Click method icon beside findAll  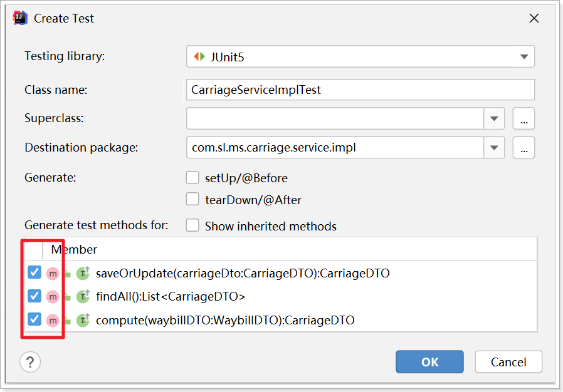[x=53, y=297]
